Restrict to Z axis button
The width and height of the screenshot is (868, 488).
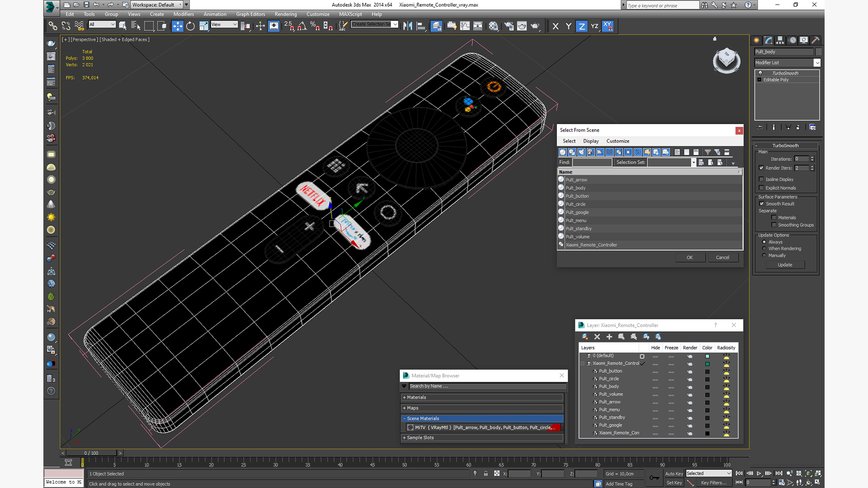point(581,26)
